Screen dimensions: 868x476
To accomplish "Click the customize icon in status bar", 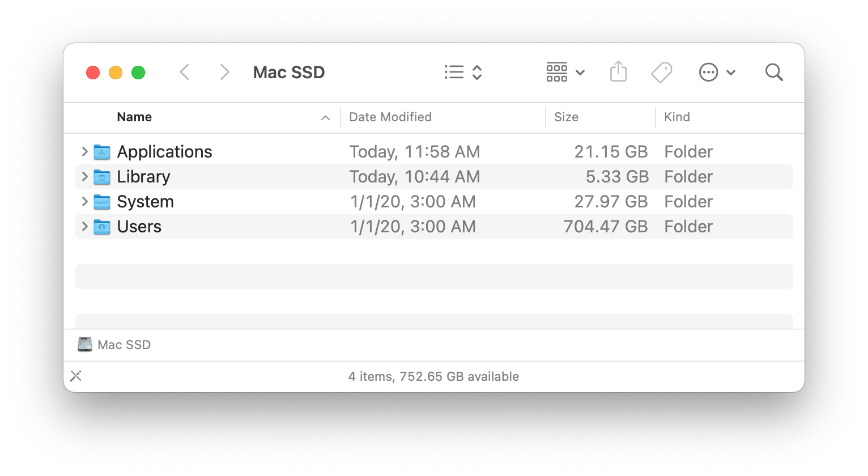I will [76, 376].
